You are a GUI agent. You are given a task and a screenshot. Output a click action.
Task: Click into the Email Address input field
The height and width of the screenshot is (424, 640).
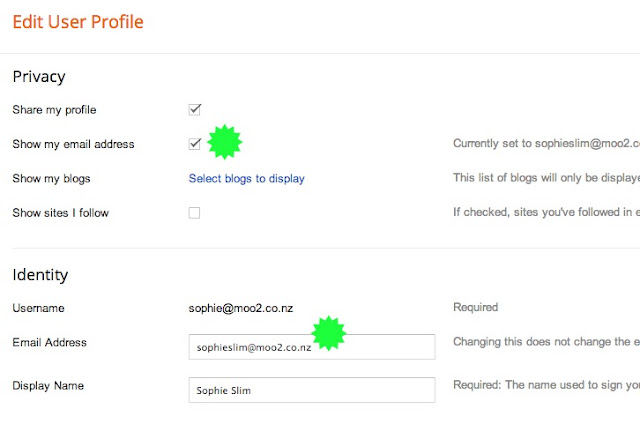point(312,347)
